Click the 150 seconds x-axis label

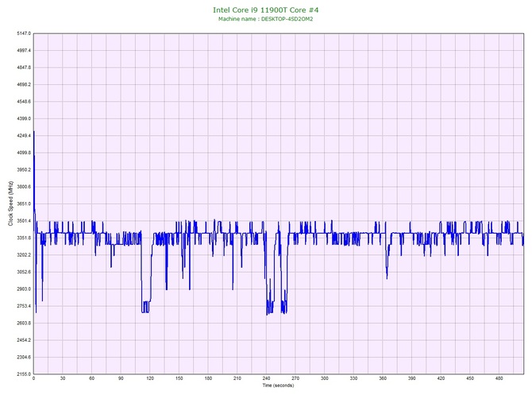179,378
